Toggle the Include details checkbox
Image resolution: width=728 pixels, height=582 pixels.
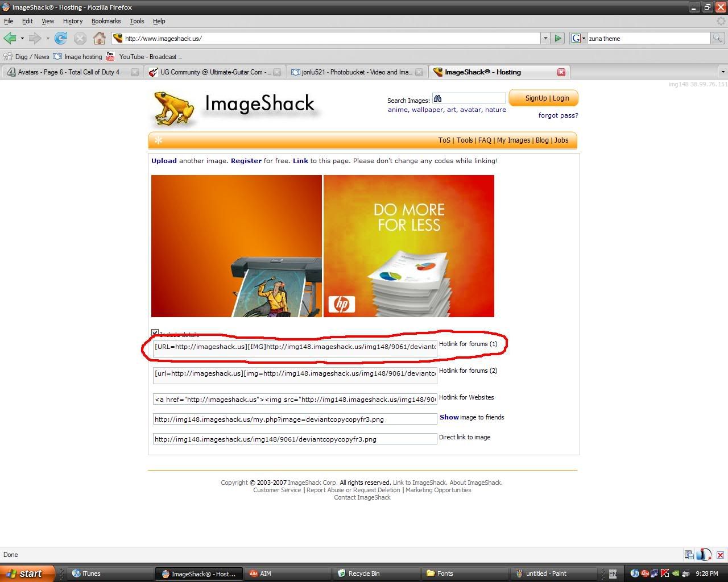[x=155, y=333]
